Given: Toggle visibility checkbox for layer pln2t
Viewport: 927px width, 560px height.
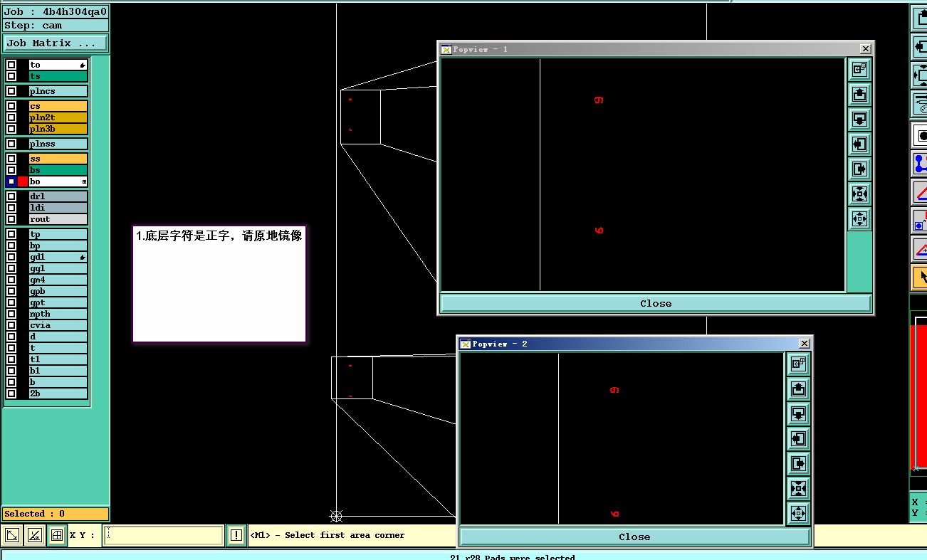Looking at the screenshot, I should click(x=11, y=117).
